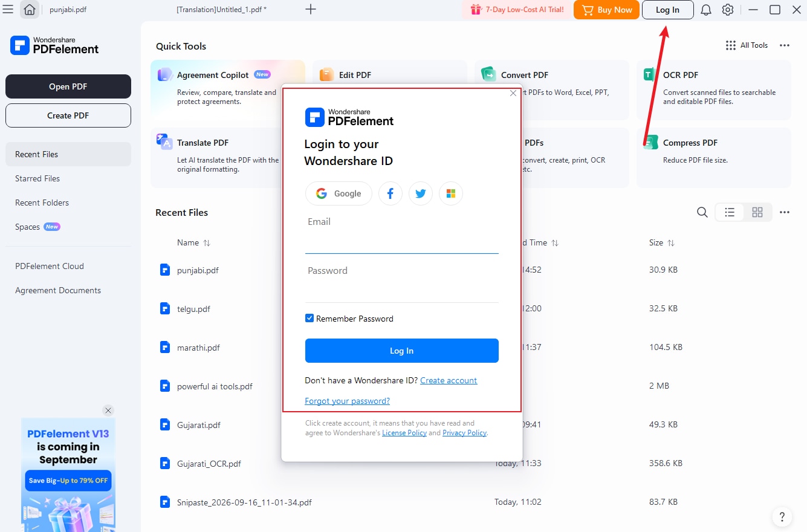
Task: Open the Privacy Policy link
Action: pos(464,433)
